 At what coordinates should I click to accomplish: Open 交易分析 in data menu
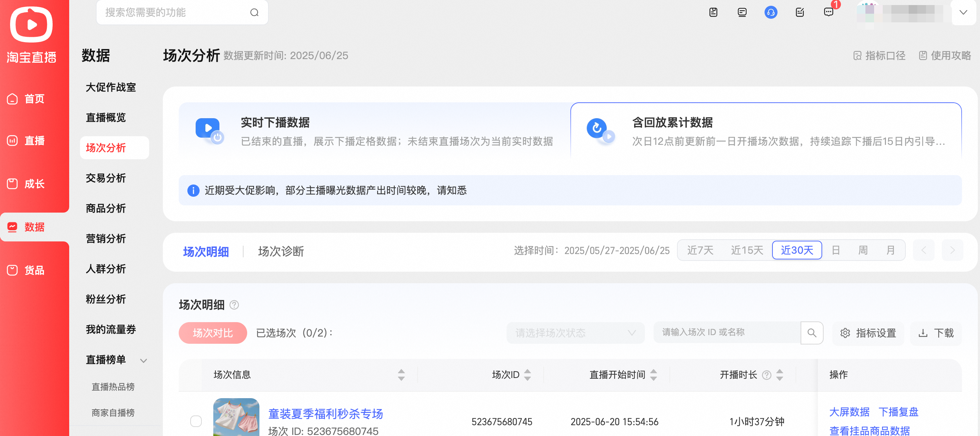(x=106, y=178)
